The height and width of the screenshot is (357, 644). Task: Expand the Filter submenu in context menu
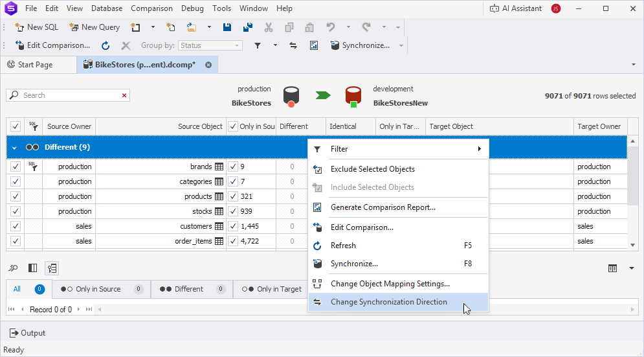[x=397, y=149]
